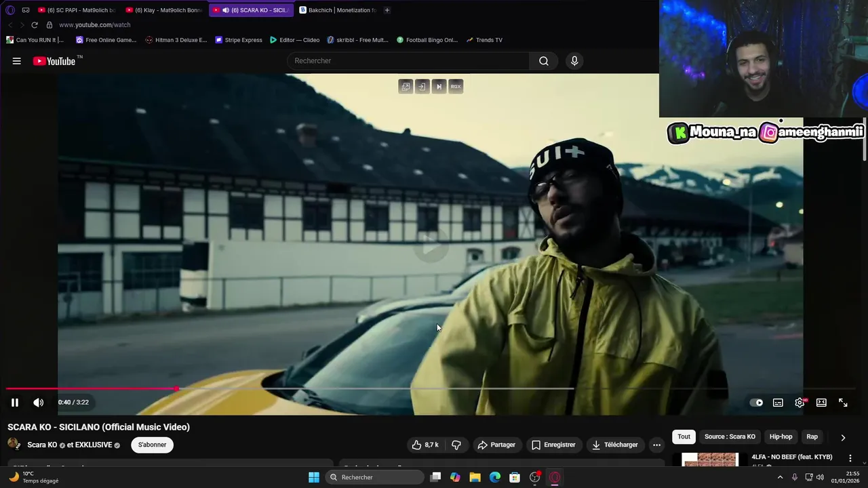Click the skip-forward overlay icon on video
The height and width of the screenshot is (488, 868).
(439, 87)
